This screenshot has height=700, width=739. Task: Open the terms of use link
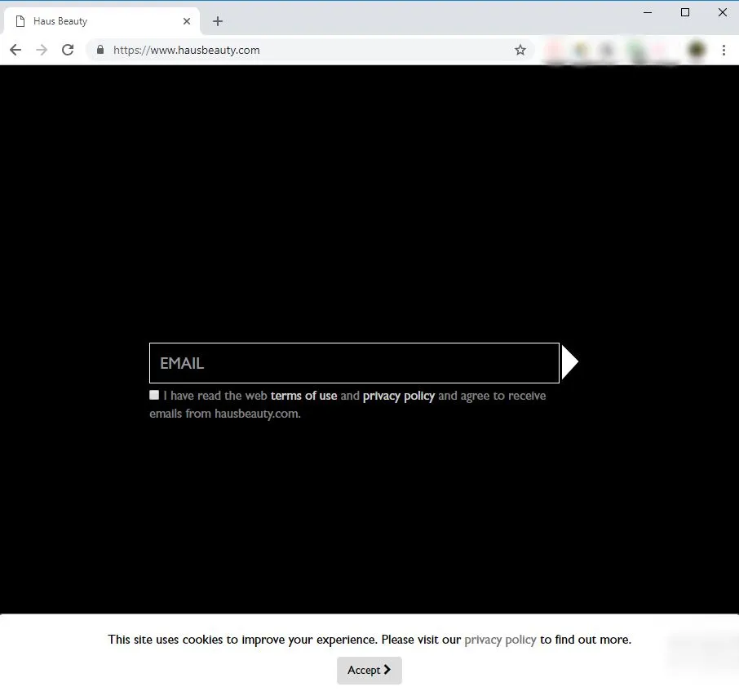point(303,396)
